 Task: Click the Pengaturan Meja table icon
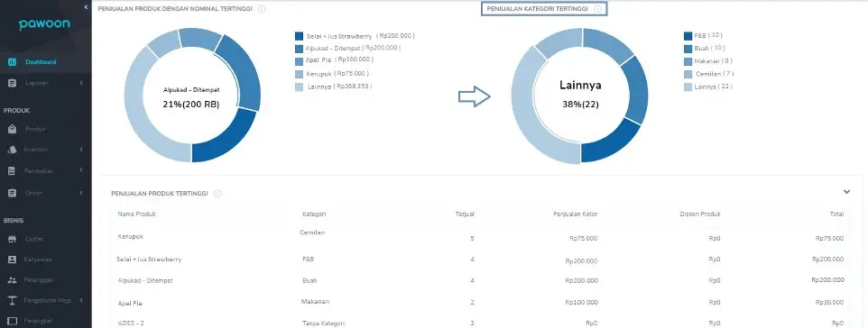tap(12, 300)
